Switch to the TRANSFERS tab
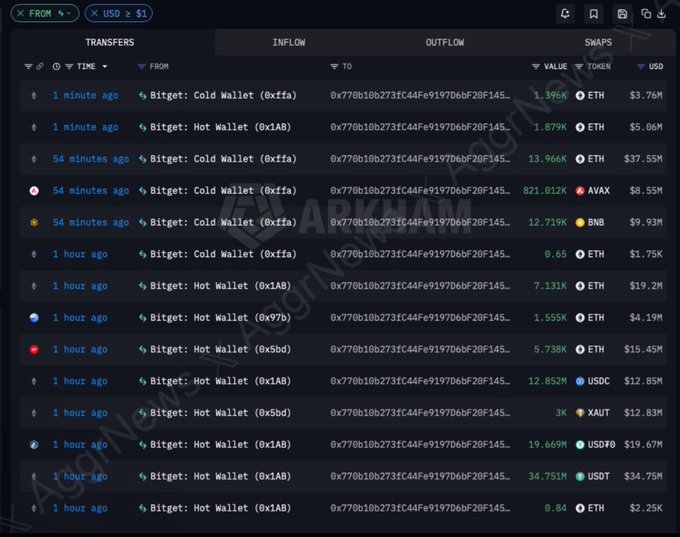Viewport: 680px width, 537px height. (110, 43)
